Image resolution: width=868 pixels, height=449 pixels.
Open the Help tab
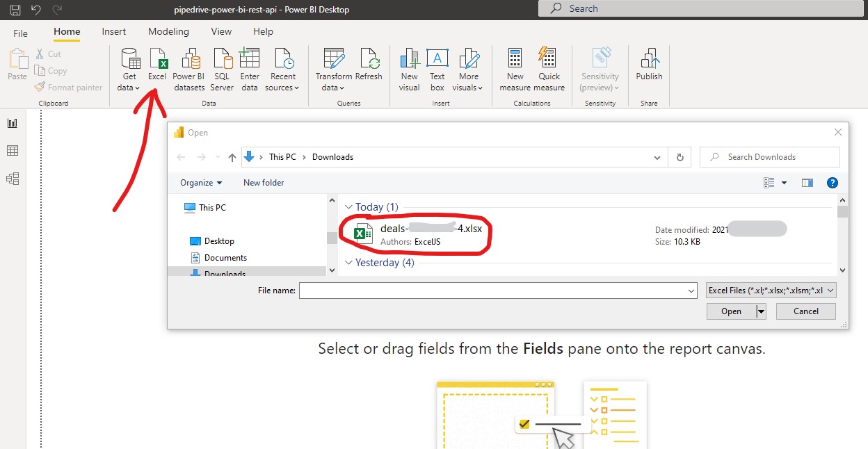pos(263,32)
